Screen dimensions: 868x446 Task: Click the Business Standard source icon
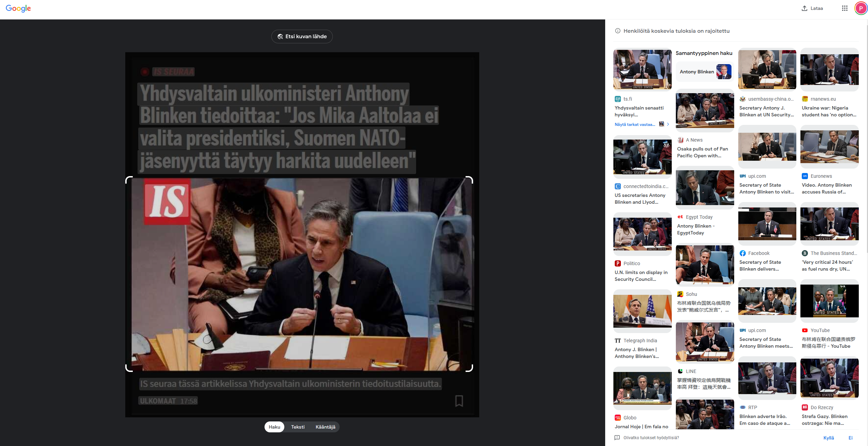[x=805, y=253]
